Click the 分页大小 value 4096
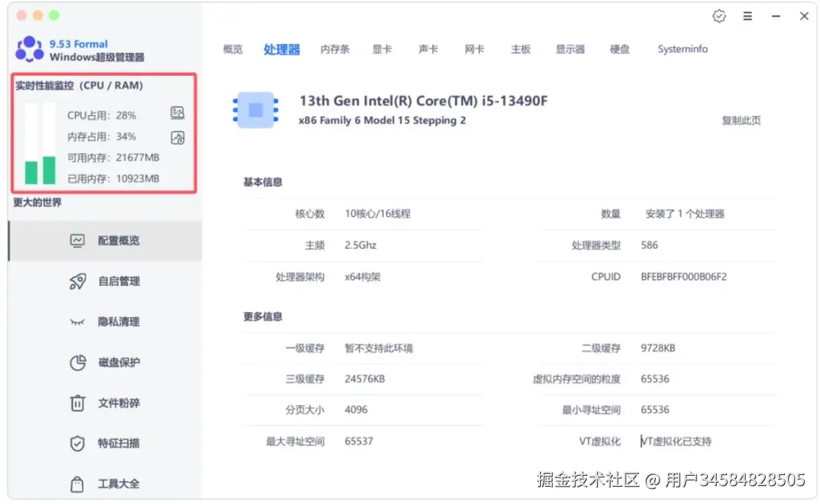Image resolution: width=820 pixels, height=504 pixels. click(356, 410)
